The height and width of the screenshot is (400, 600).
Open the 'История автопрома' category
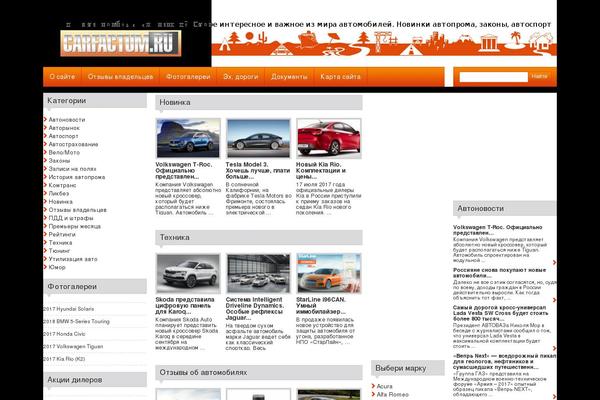pos(77,177)
